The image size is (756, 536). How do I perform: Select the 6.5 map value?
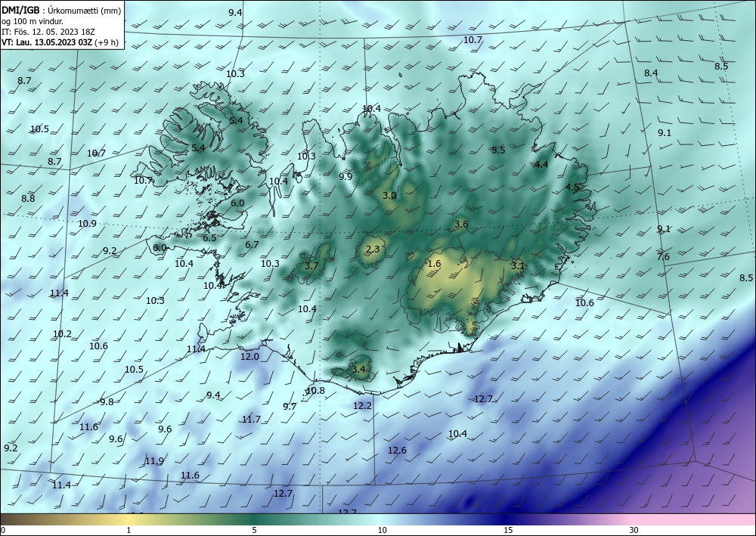tap(209, 238)
